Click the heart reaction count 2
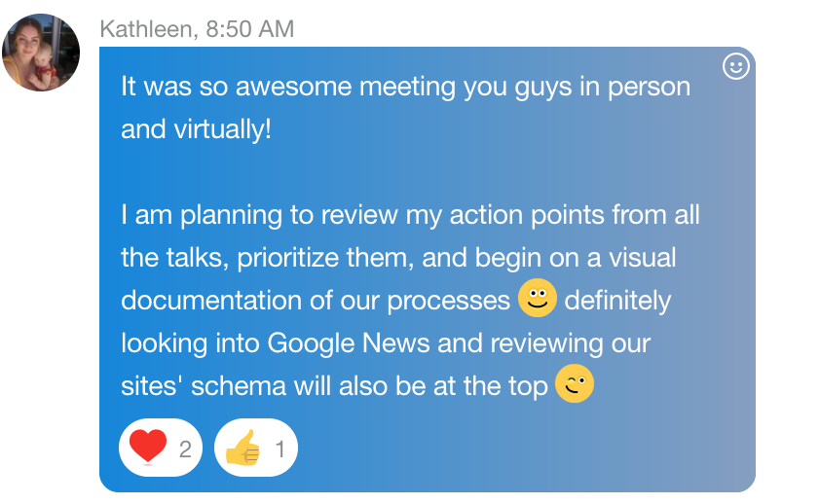The height and width of the screenshot is (504, 820). tap(185, 449)
